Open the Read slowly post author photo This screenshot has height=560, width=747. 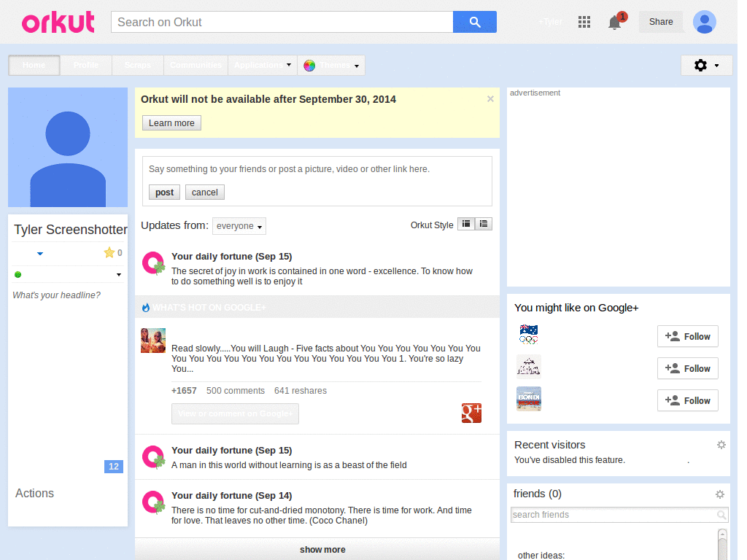pyautogui.click(x=153, y=340)
